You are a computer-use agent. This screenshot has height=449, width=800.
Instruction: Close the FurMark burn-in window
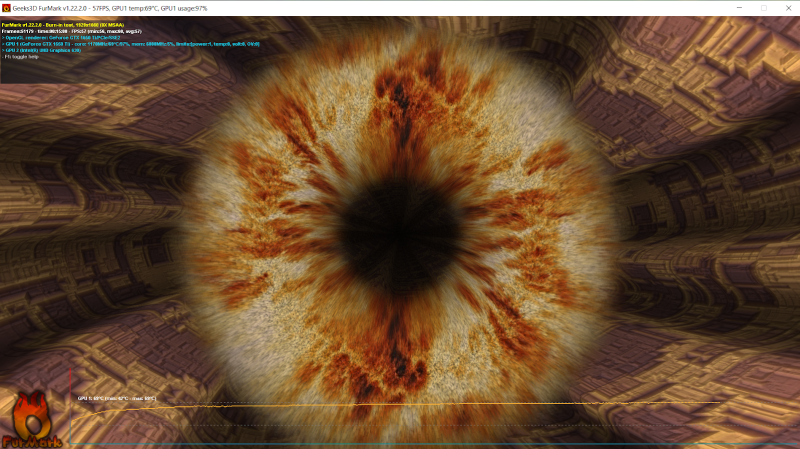coord(788,8)
